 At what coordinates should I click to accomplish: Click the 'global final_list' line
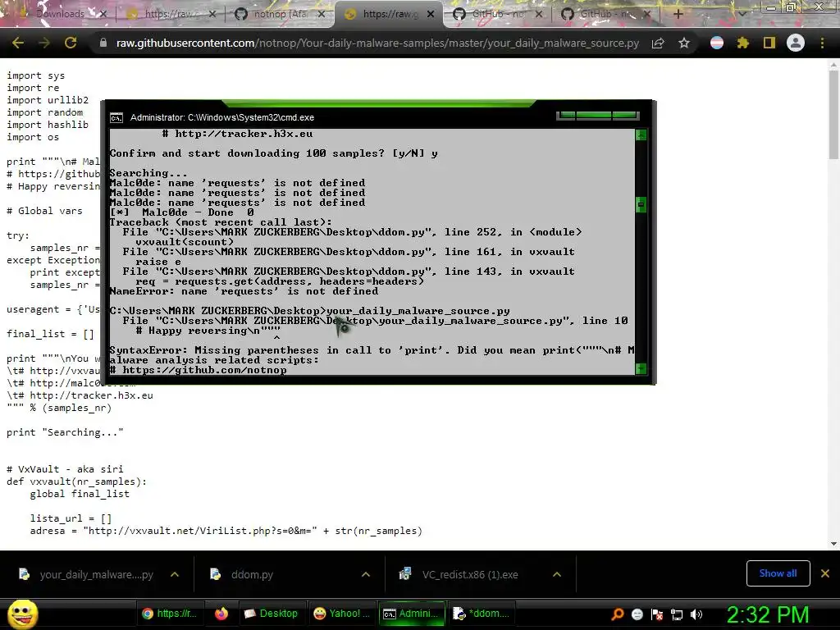[80, 494]
